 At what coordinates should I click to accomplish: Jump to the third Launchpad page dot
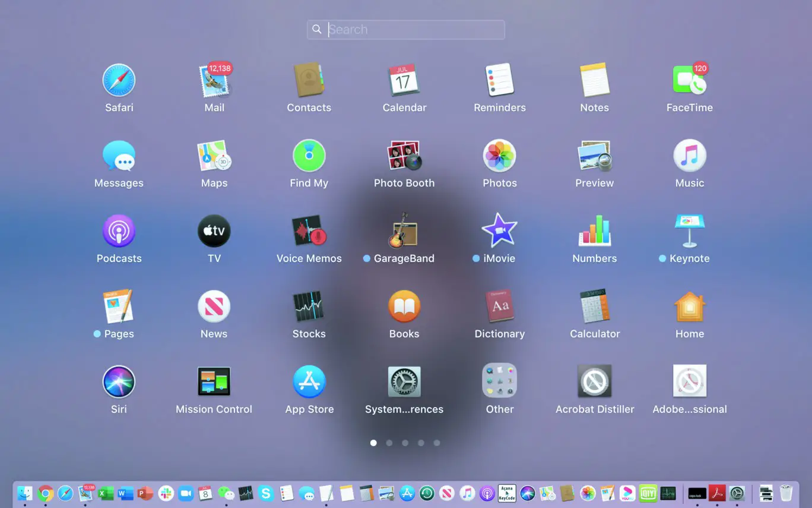pos(405,443)
